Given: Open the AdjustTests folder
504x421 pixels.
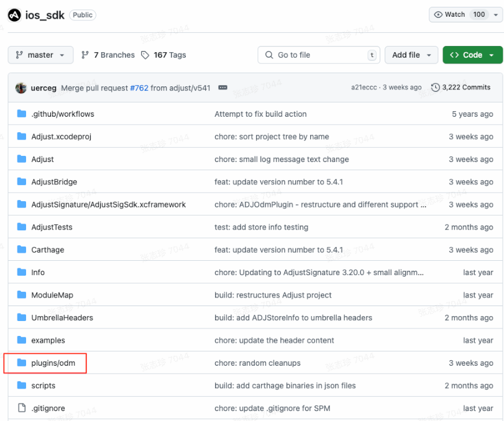Looking at the screenshot, I should [x=52, y=227].
